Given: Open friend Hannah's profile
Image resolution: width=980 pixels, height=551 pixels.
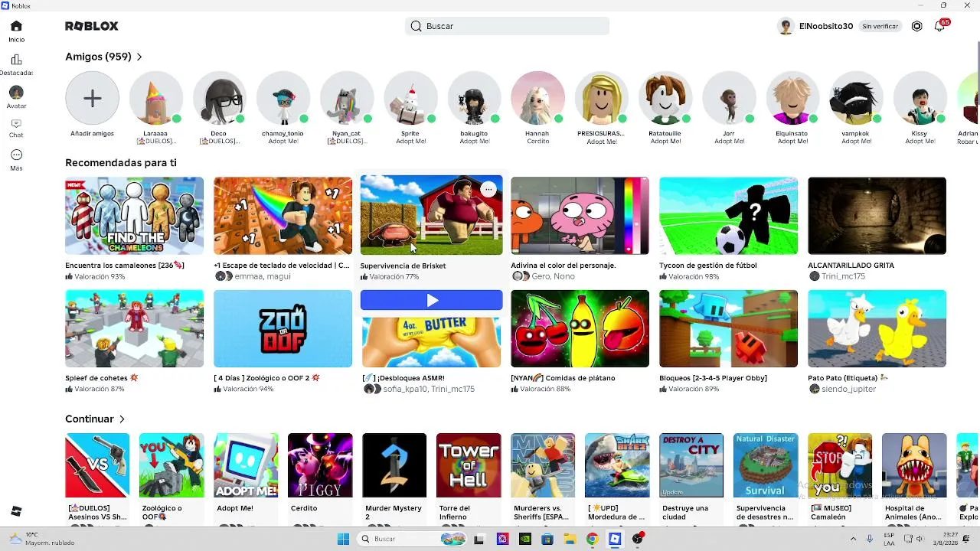Looking at the screenshot, I should point(537,98).
